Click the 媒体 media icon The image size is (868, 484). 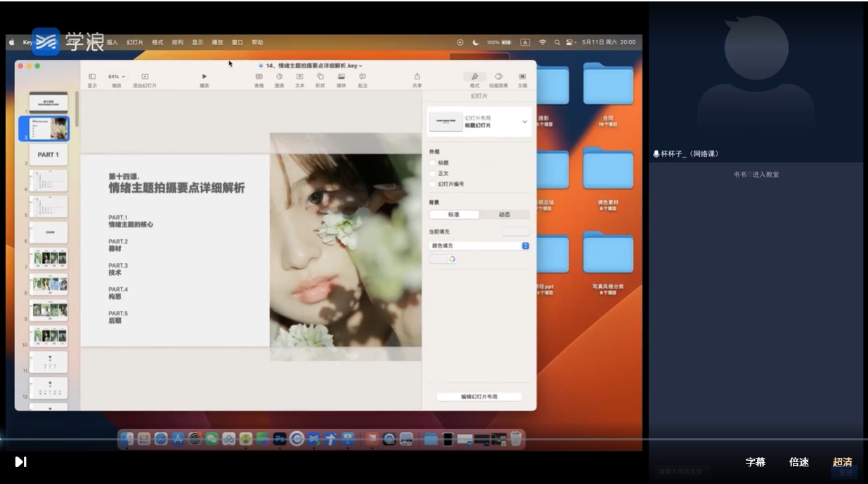click(341, 77)
